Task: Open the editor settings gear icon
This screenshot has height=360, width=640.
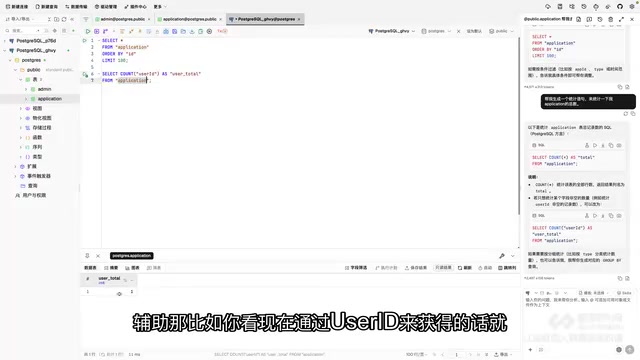Action: 209,31
